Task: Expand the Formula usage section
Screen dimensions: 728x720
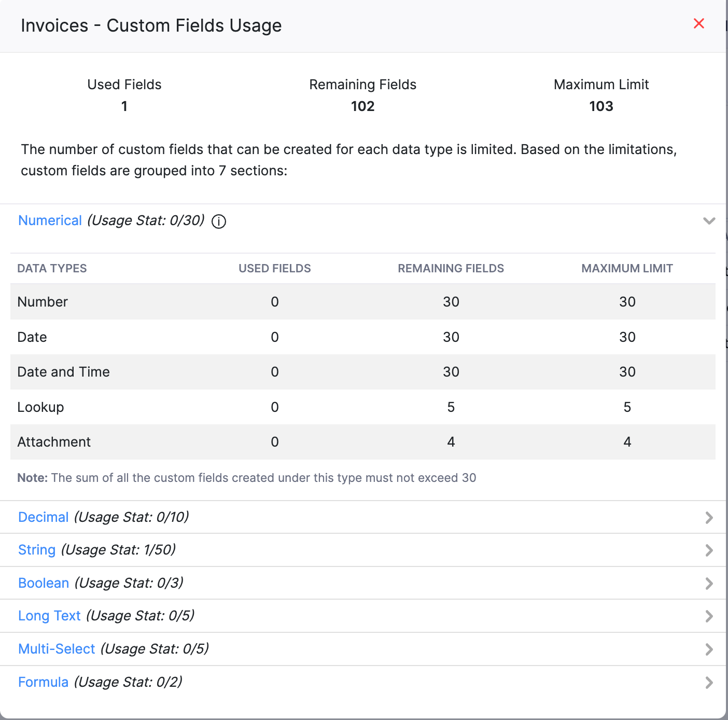Action: 709,682
